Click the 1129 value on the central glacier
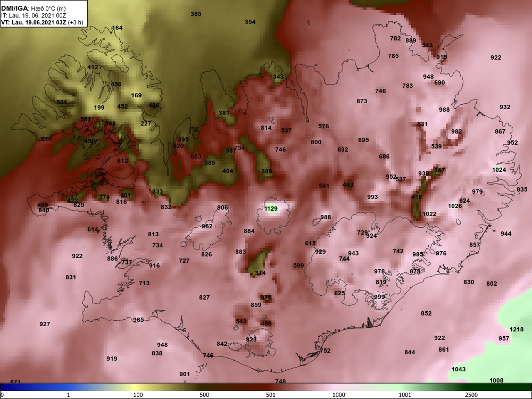This screenshot has height=399, width=532. [x=271, y=209]
